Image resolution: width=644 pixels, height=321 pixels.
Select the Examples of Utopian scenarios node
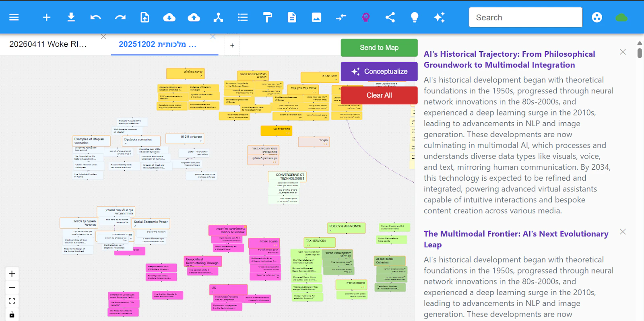pos(91,141)
